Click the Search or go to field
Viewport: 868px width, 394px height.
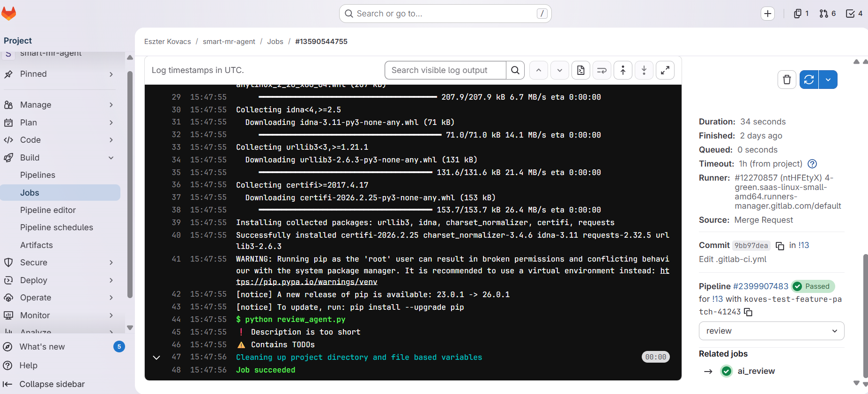coord(445,14)
